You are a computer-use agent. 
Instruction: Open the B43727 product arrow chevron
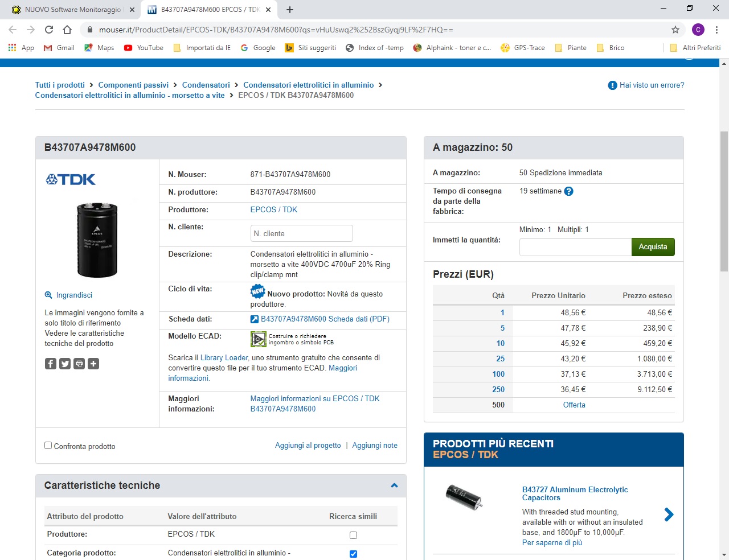[x=669, y=515]
